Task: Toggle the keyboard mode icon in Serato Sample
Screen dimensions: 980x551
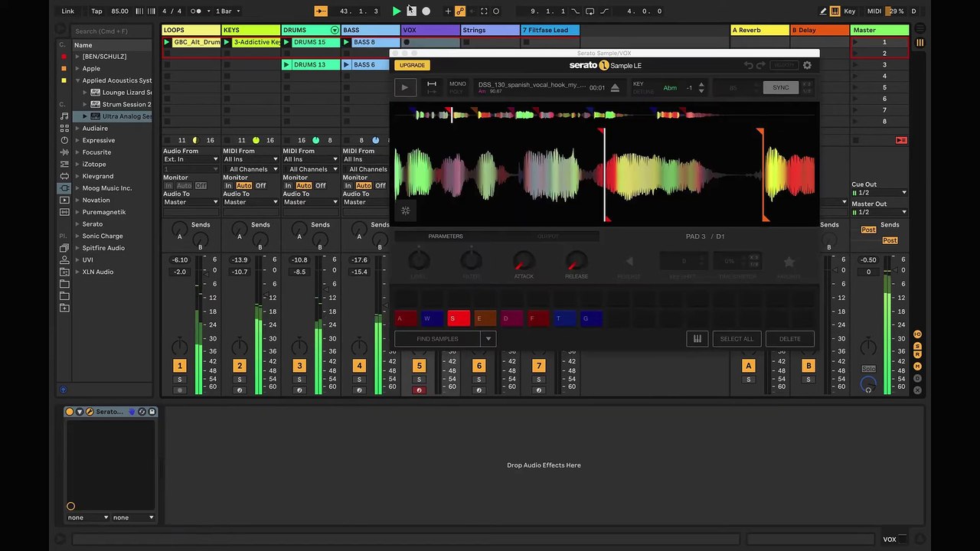Action: click(x=697, y=339)
